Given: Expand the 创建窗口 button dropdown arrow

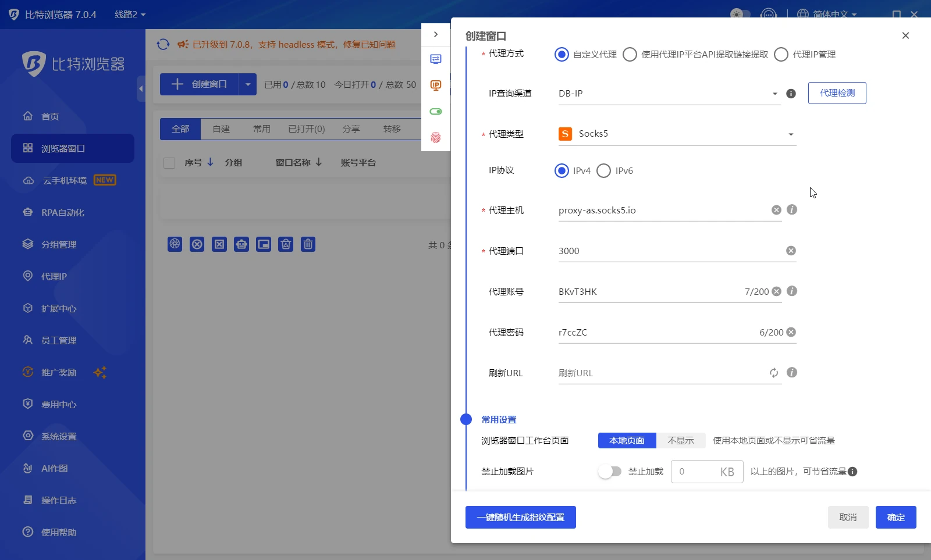Looking at the screenshot, I should coord(248,84).
